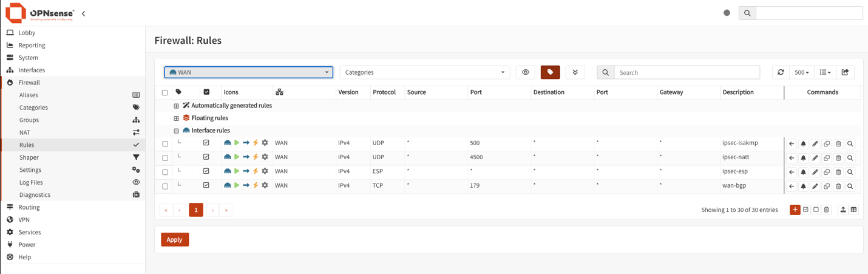Clone the ipsec-esp rule using its copy icon
Screen dimensions: 868x274
pyautogui.click(x=827, y=172)
